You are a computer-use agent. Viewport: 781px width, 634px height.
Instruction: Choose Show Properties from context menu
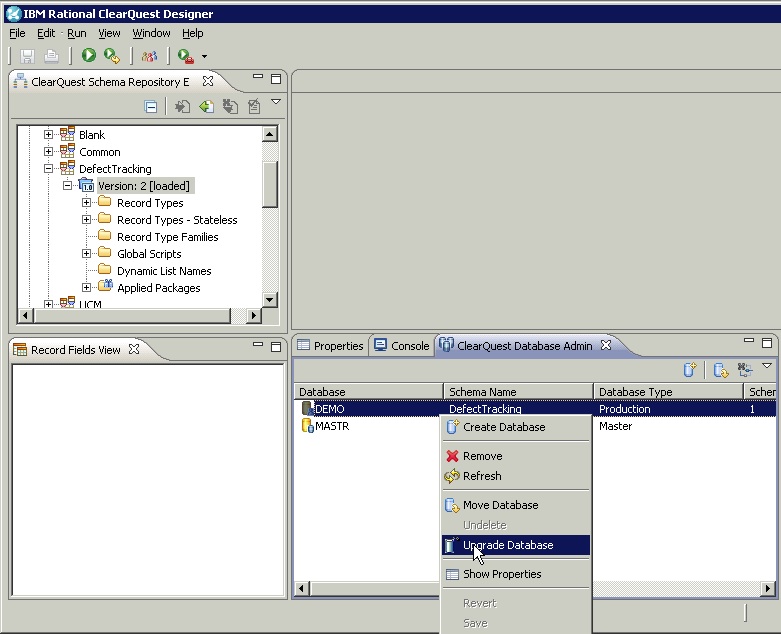coord(516,574)
